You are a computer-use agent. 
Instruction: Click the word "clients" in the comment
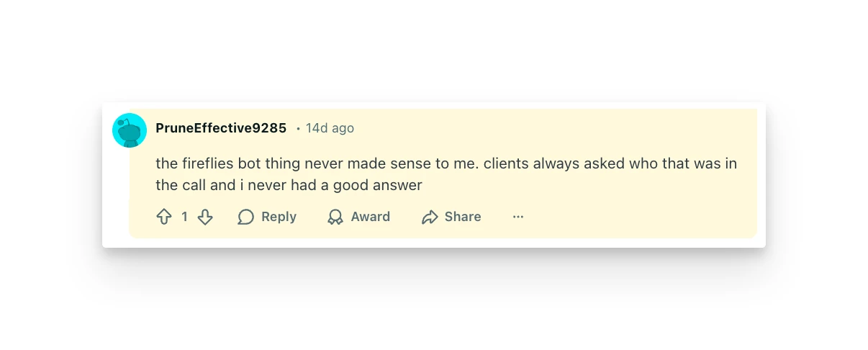click(x=506, y=163)
